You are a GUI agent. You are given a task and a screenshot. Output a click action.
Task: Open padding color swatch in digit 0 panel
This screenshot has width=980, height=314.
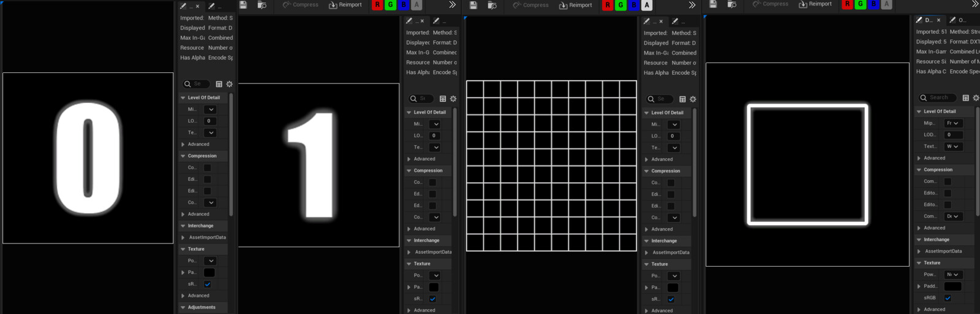coord(209,273)
